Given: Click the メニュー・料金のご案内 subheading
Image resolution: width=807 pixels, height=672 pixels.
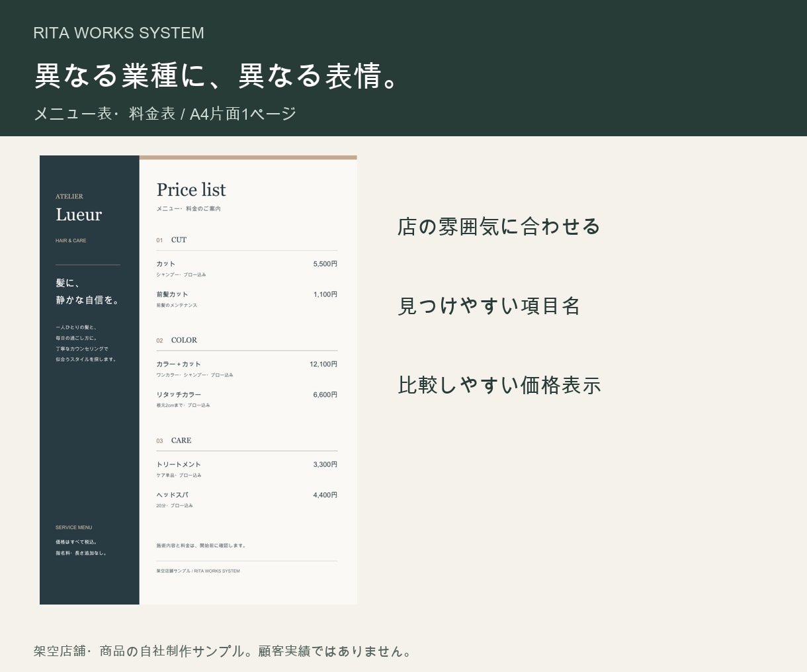Looking at the screenshot, I should [189, 209].
